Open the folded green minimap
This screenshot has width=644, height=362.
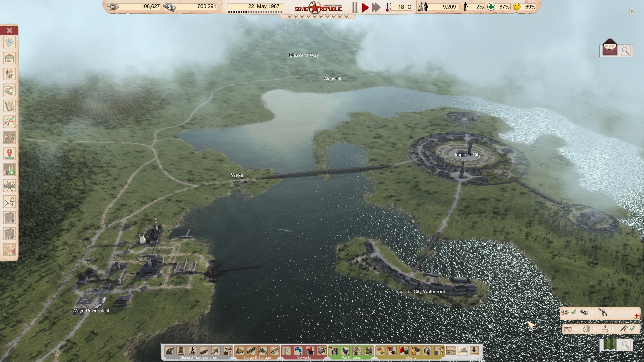tap(610, 344)
